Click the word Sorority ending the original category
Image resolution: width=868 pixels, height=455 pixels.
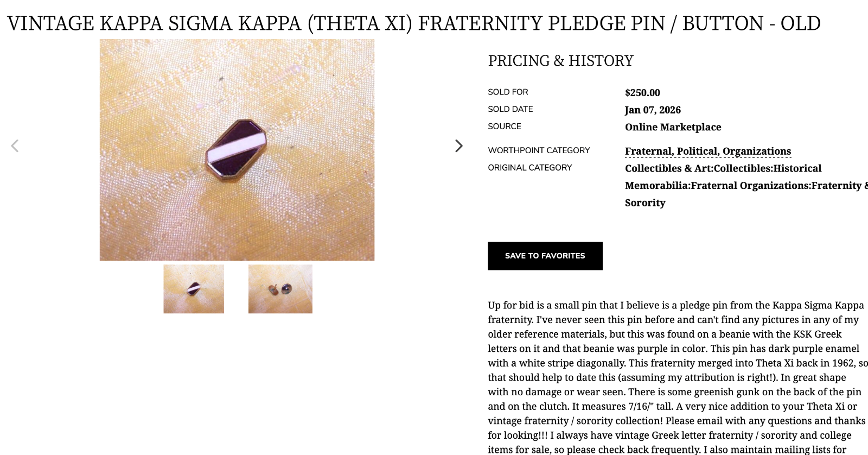tap(645, 203)
